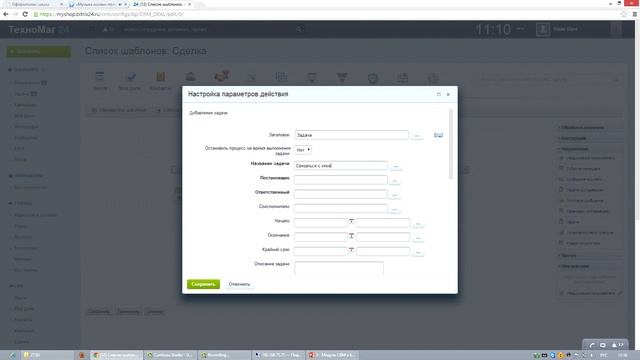
Task: Switch to Модуль CRM taskbar item
Action: pyautogui.click(x=332, y=355)
